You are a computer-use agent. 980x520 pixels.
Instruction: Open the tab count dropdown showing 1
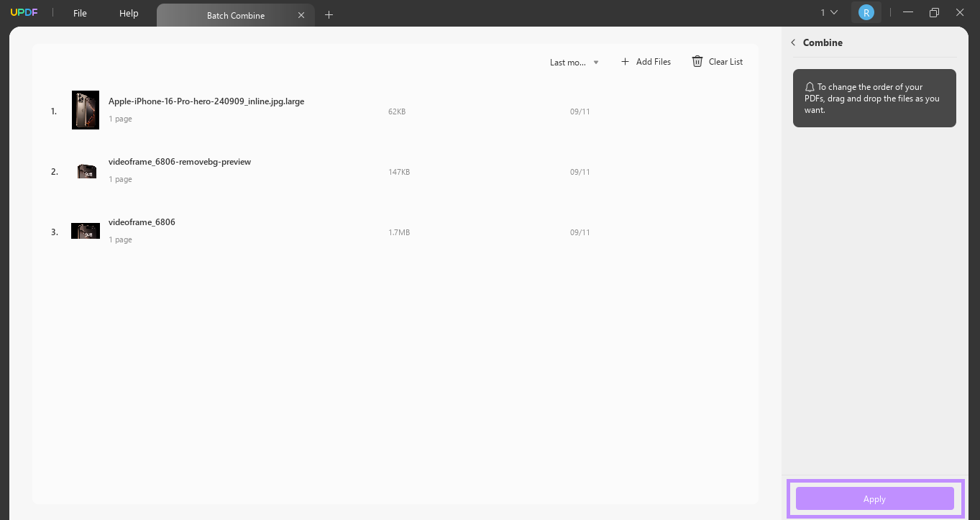827,12
